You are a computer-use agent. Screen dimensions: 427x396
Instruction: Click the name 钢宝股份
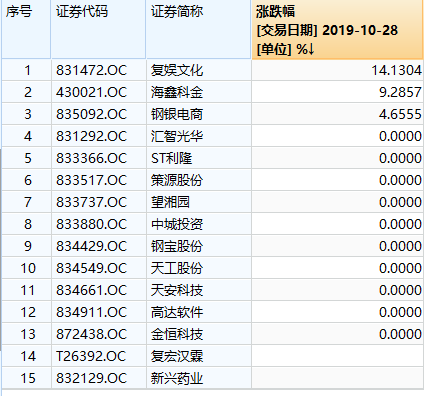pos(177,246)
